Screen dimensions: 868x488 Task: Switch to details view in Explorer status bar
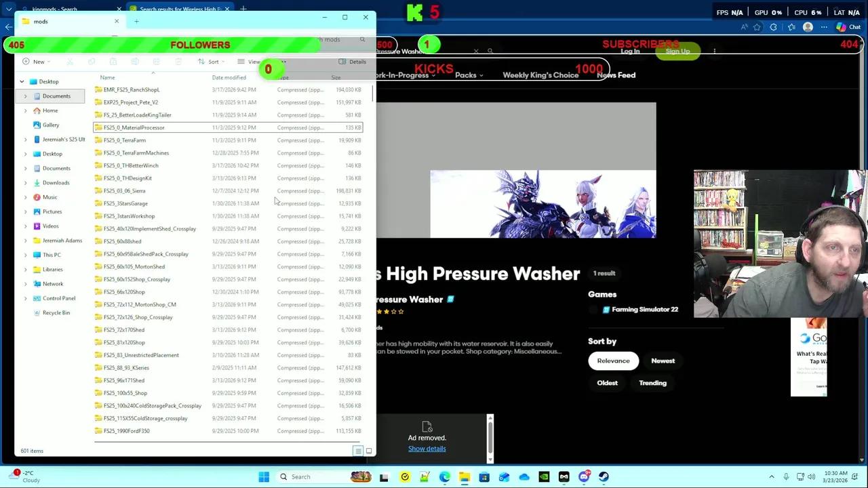[358, 451]
